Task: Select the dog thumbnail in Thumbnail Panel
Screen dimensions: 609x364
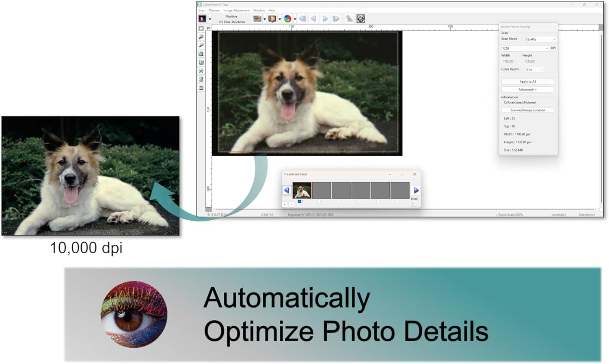Action: (x=302, y=190)
